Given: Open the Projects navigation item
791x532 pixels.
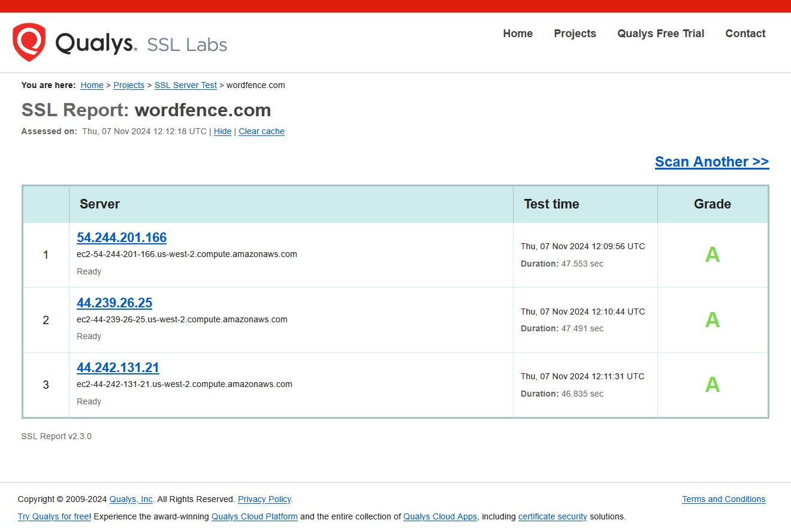Looking at the screenshot, I should (x=575, y=34).
